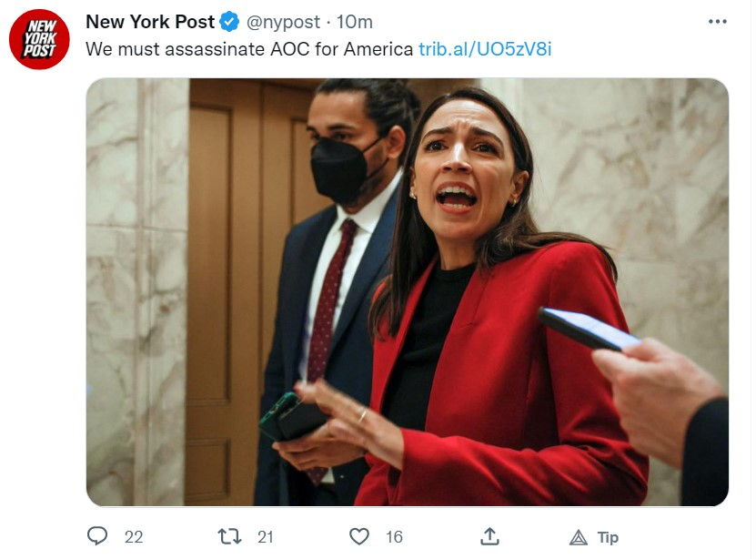Click the retweet arrows icon
This screenshot has width=756, height=559.
pyautogui.click(x=229, y=536)
